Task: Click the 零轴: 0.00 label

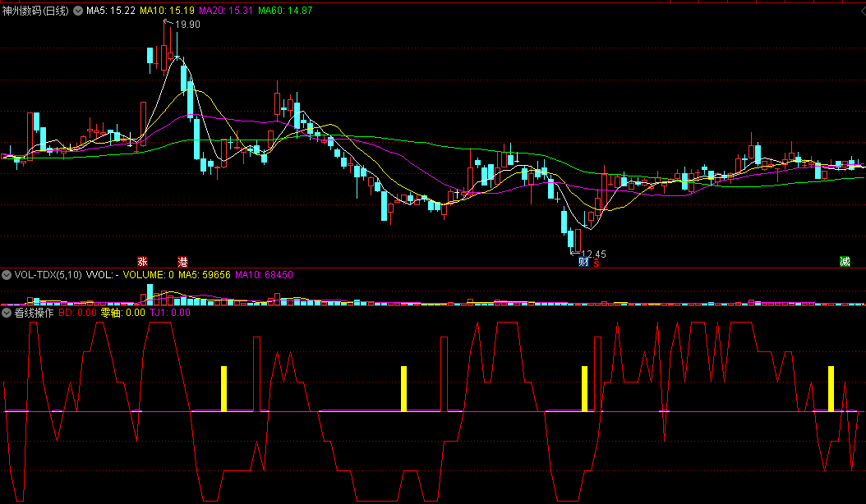Action: (x=122, y=313)
